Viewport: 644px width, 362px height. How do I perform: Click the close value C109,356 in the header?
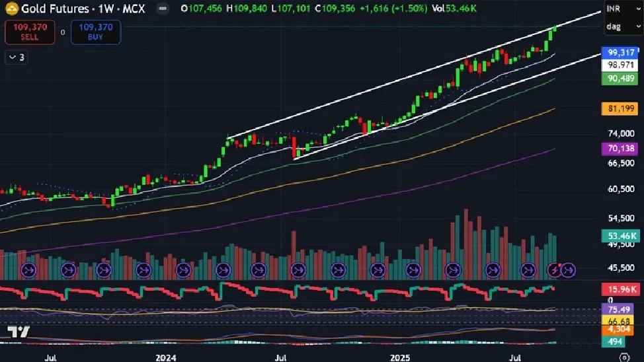click(x=335, y=9)
